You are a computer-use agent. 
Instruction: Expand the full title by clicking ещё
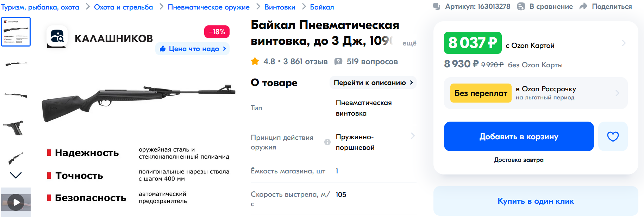[409, 43]
